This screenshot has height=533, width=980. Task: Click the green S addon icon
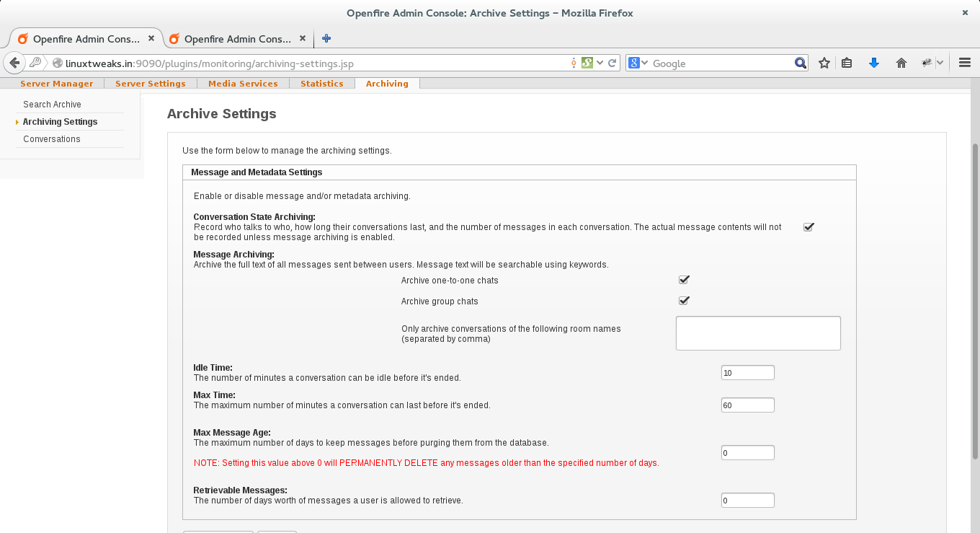click(x=587, y=63)
